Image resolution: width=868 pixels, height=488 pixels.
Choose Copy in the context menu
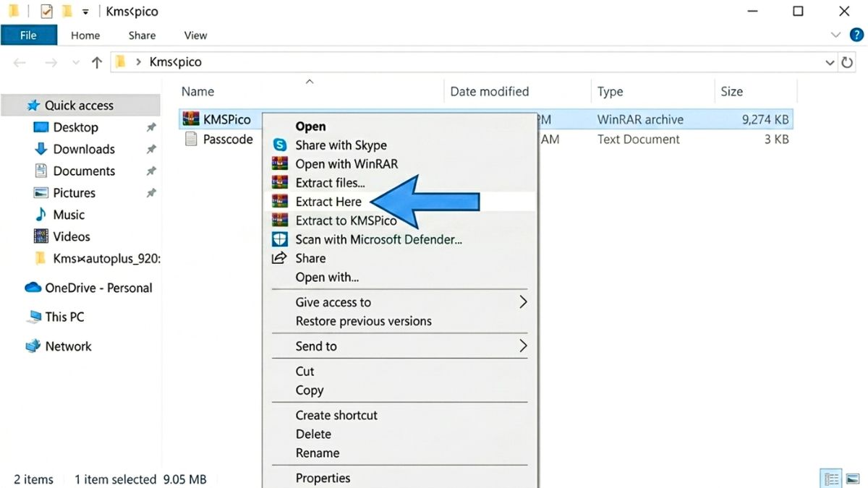pos(309,390)
